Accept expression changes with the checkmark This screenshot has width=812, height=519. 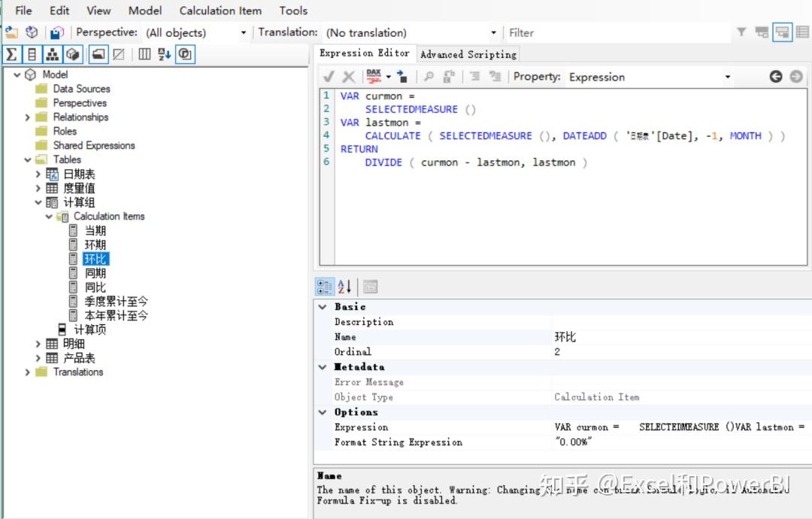(329, 77)
